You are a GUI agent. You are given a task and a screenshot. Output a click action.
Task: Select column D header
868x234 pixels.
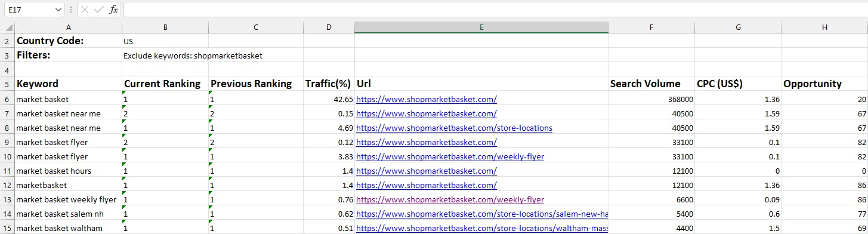coord(329,27)
